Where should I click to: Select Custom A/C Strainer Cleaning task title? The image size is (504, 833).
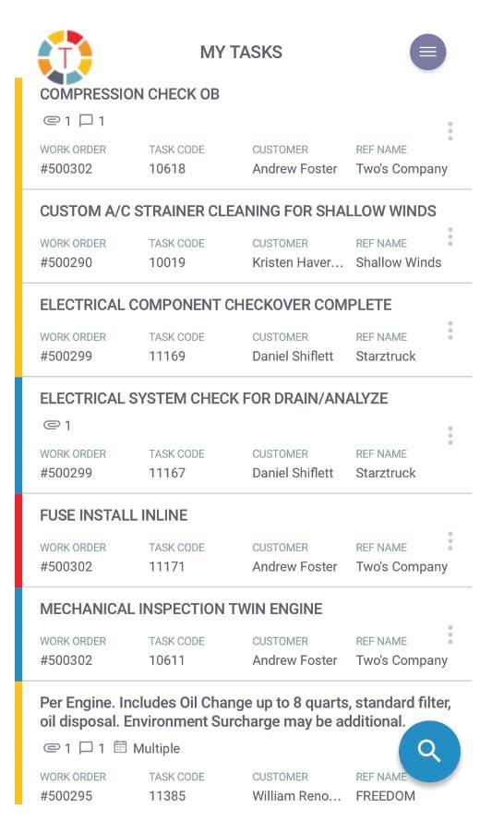tap(238, 211)
